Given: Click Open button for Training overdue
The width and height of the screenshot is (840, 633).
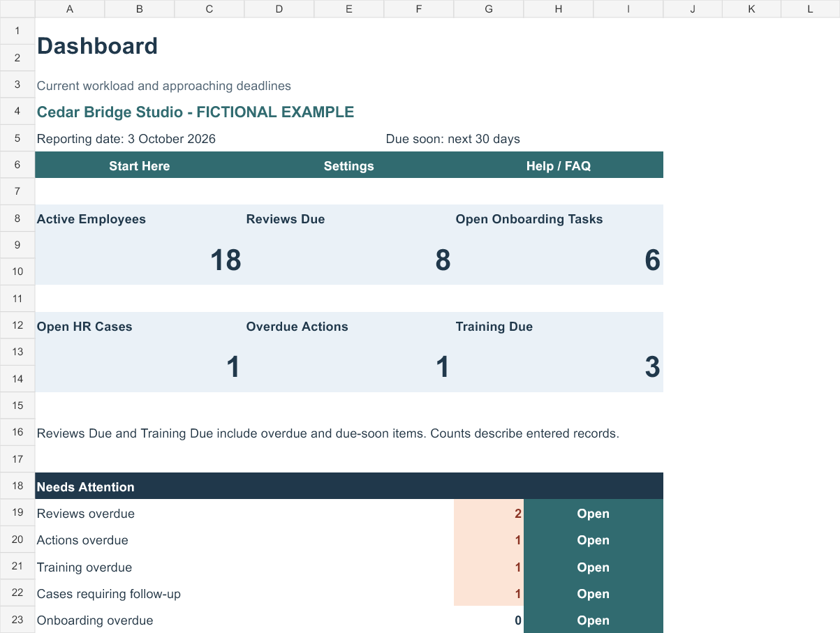Looking at the screenshot, I should click(x=594, y=567).
